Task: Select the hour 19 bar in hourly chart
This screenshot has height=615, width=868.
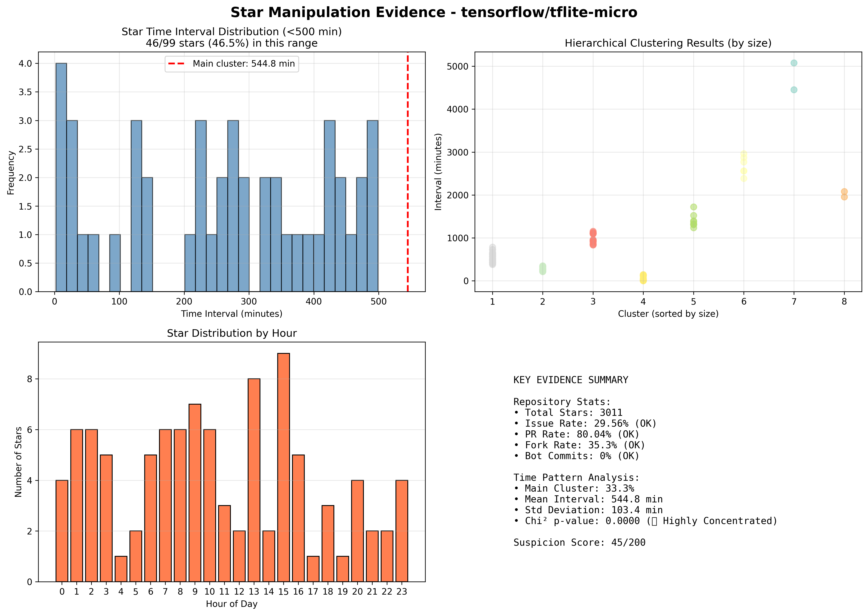Action: pyautogui.click(x=342, y=569)
